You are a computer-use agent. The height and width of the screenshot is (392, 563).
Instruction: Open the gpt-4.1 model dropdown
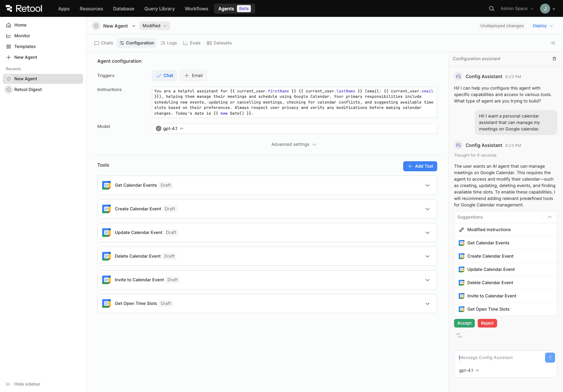pyautogui.click(x=170, y=129)
